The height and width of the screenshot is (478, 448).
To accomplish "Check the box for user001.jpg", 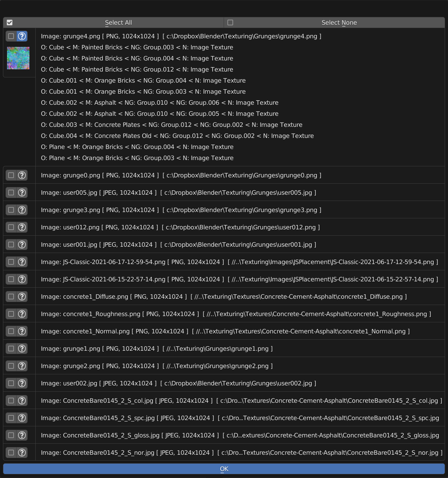I will tap(11, 245).
